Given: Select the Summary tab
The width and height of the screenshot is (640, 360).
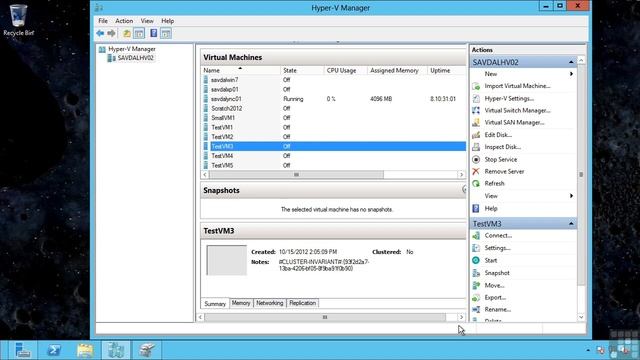Looking at the screenshot, I should (215, 304).
